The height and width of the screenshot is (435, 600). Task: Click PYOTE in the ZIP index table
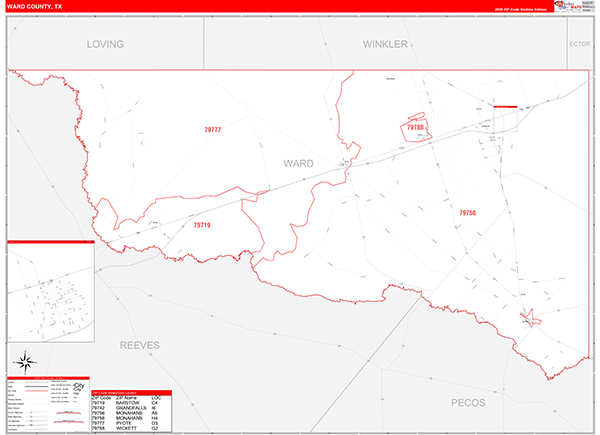coord(124,423)
